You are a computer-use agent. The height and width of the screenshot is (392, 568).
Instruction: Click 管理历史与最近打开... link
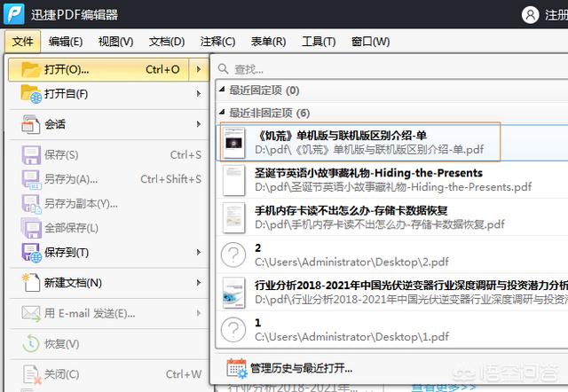(x=301, y=369)
